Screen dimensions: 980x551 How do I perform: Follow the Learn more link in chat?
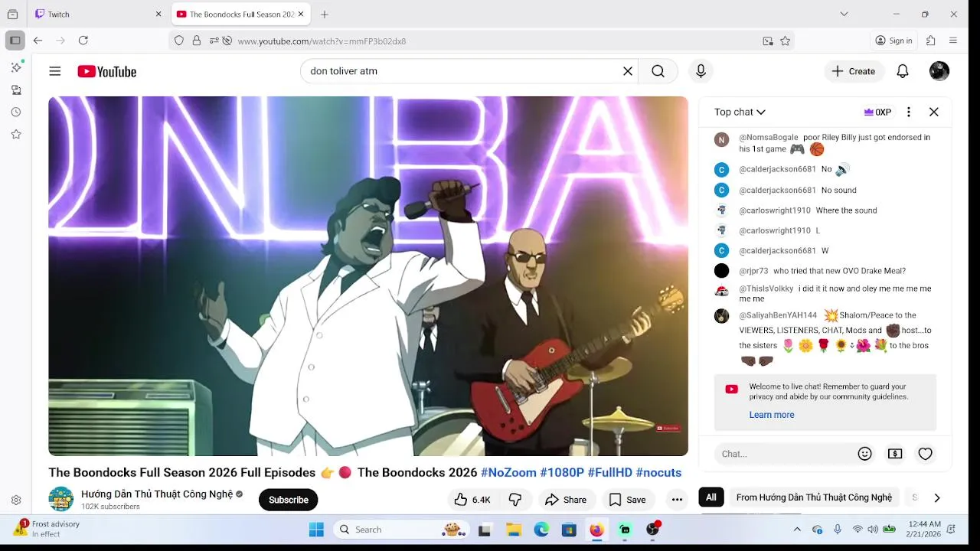[x=772, y=415]
